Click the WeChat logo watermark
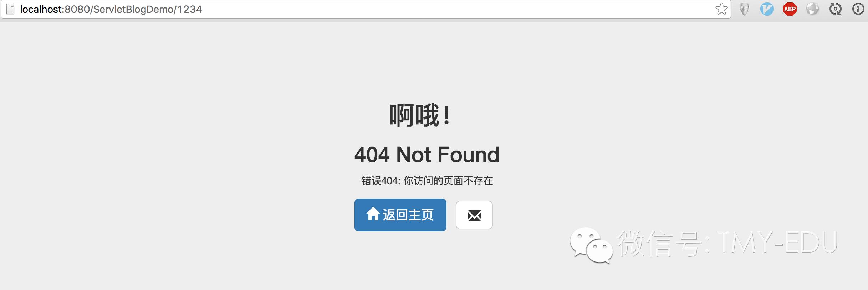The image size is (868, 290). tap(591, 245)
